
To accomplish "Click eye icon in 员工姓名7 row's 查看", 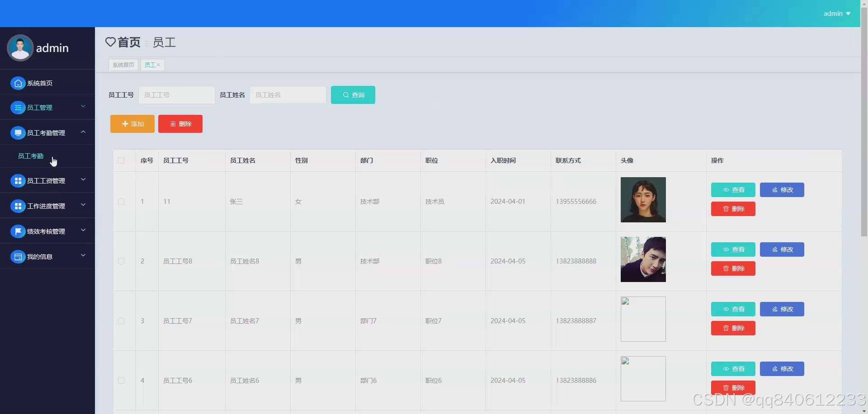I will click(726, 309).
